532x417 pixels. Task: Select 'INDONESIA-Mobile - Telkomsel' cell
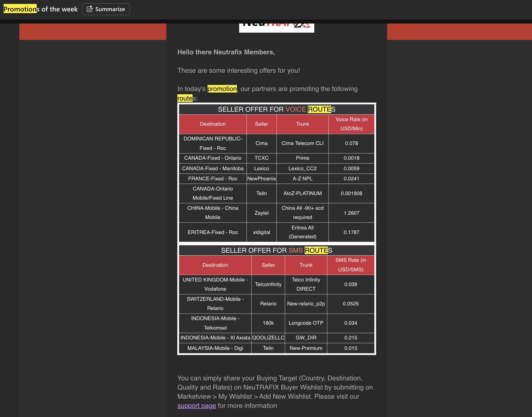click(x=215, y=323)
